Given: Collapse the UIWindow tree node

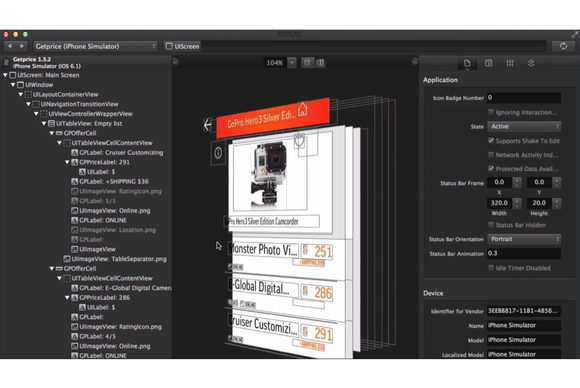Looking at the screenshot, I should tap(13, 85).
